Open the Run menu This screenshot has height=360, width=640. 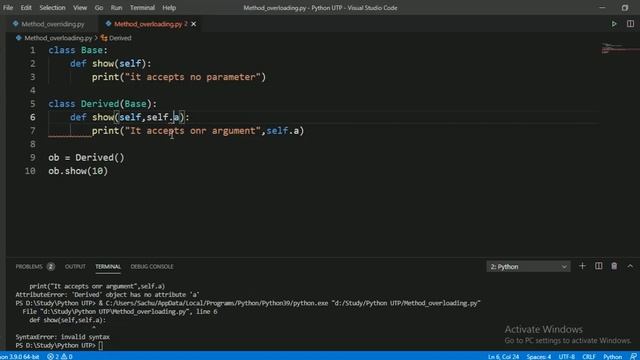[x=116, y=8]
